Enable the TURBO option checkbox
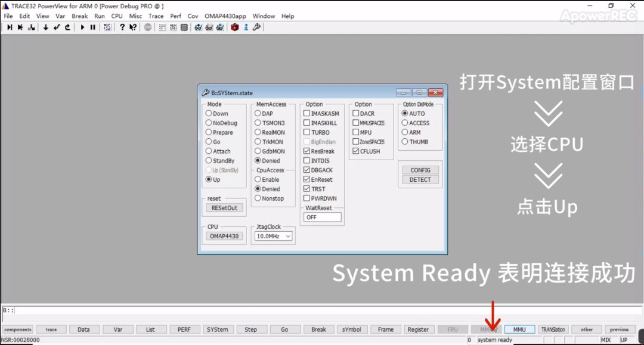Screen dimensions: 644x345 (308, 132)
